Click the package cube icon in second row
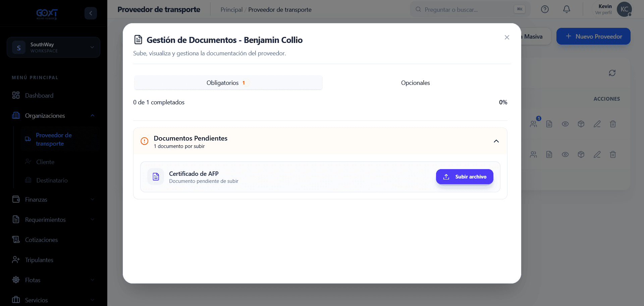 (581, 154)
